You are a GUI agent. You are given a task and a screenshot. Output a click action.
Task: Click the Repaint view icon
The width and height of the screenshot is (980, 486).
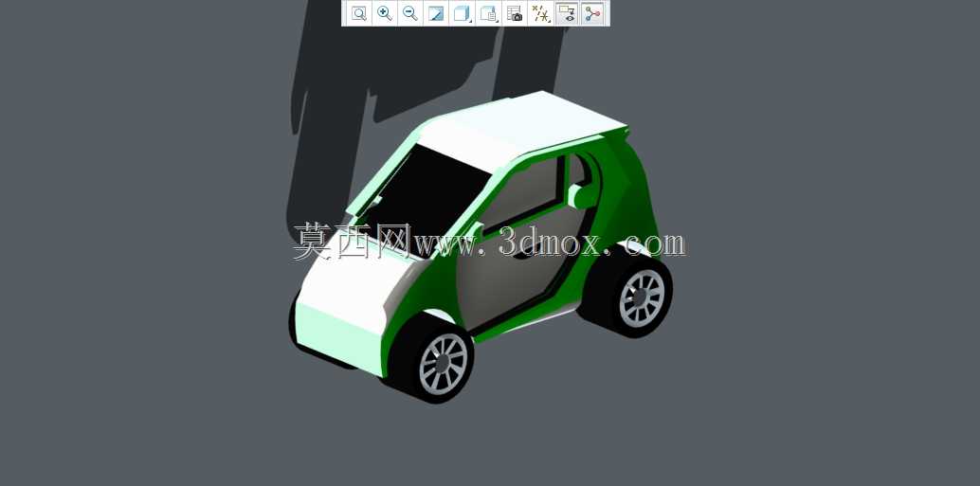pyautogui.click(x=436, y=13)
